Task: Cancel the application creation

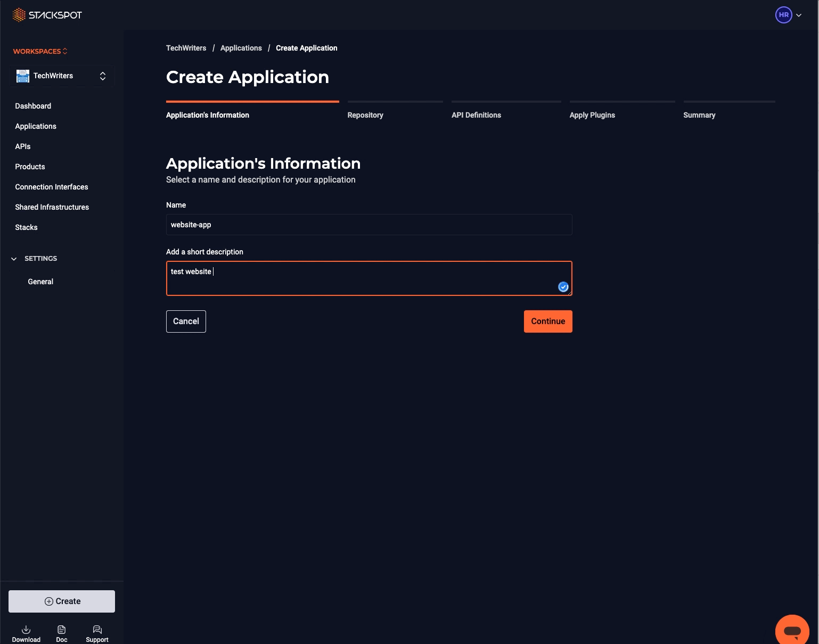Action: click(186, 321)
